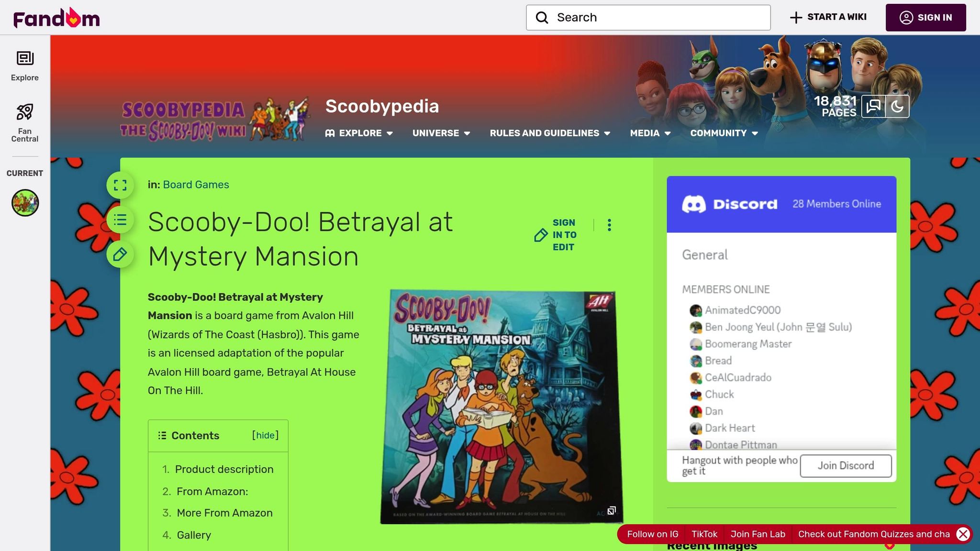Viewport: 980px width, 551px height.
Task: Click SIGN IN TO EDIT
Action: [x=556, y=235]
